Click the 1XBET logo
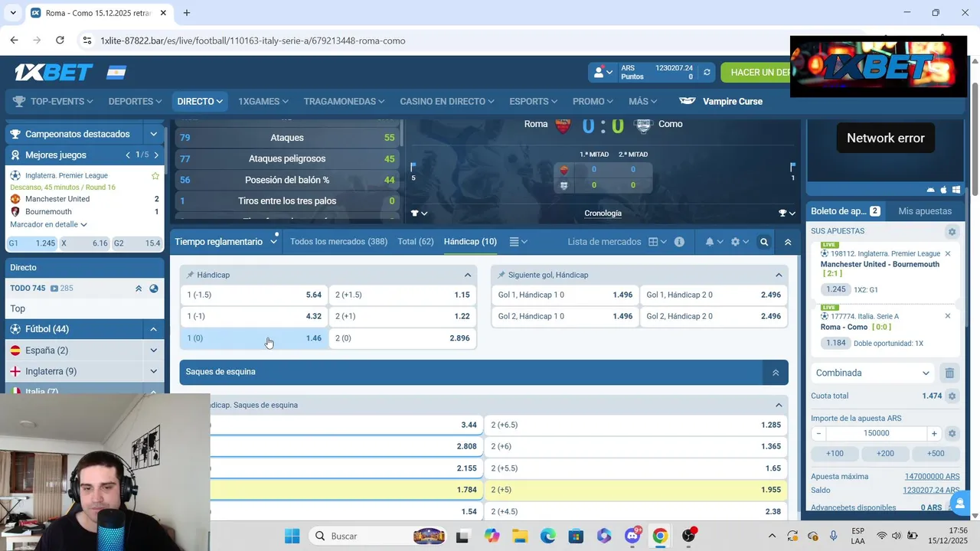The image size is (980, 551). tap(54, 73)
